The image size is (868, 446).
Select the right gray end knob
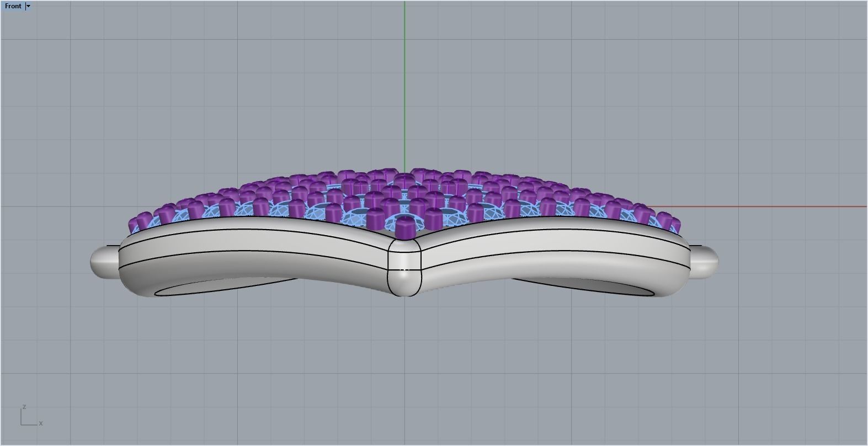pyautogui.click(x=704, y=261)
